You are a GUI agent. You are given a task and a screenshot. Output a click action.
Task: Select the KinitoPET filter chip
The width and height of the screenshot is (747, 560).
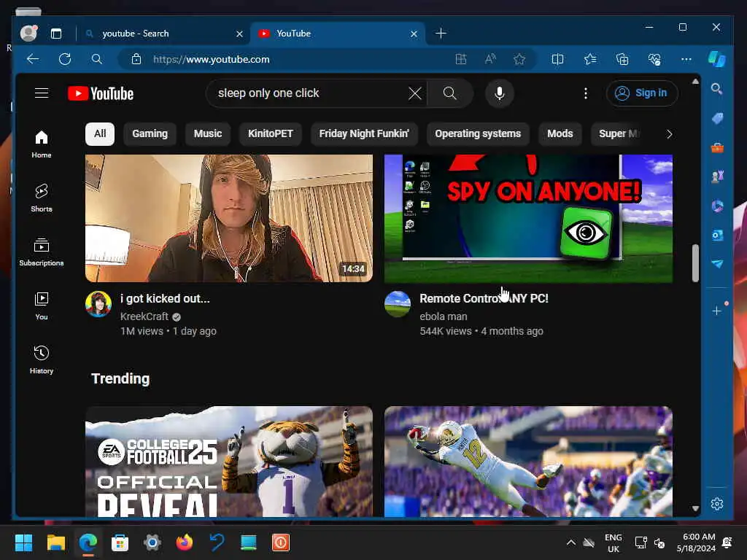tap(270, 134)
